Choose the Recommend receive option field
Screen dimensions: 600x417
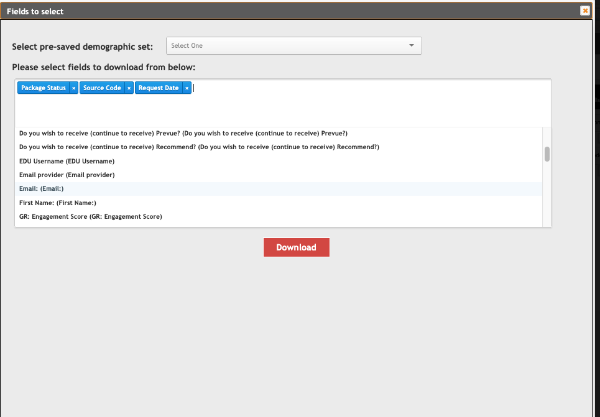tap(279, 147)
